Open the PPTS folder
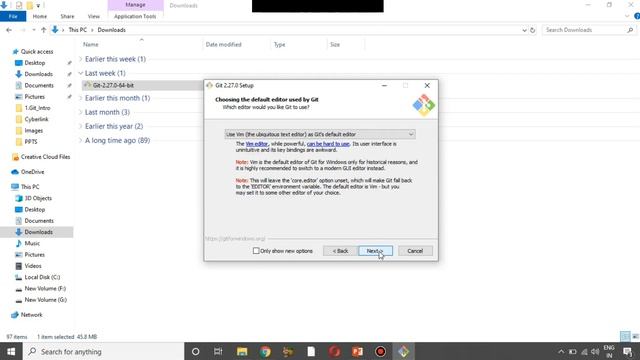This screenshot has width=640, height=360. click(x=31, y=142)
